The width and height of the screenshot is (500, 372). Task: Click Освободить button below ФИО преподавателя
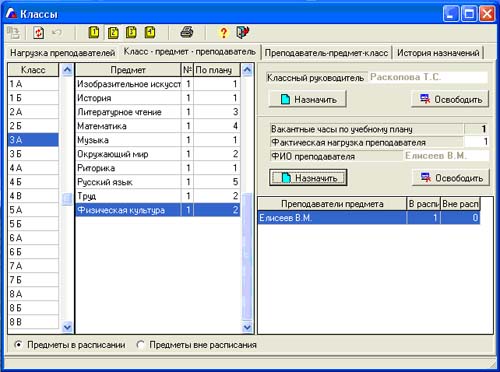tap(451, 178)
